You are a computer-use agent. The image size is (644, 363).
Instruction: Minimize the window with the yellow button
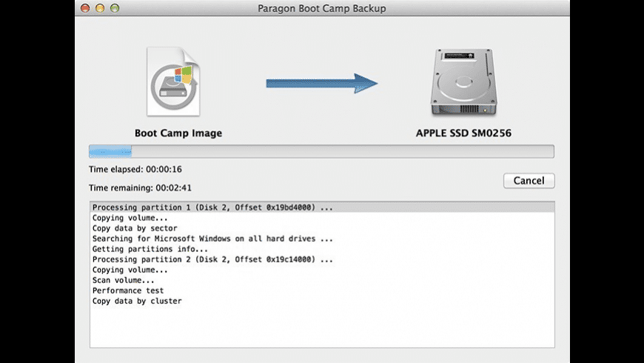[100, 8]
